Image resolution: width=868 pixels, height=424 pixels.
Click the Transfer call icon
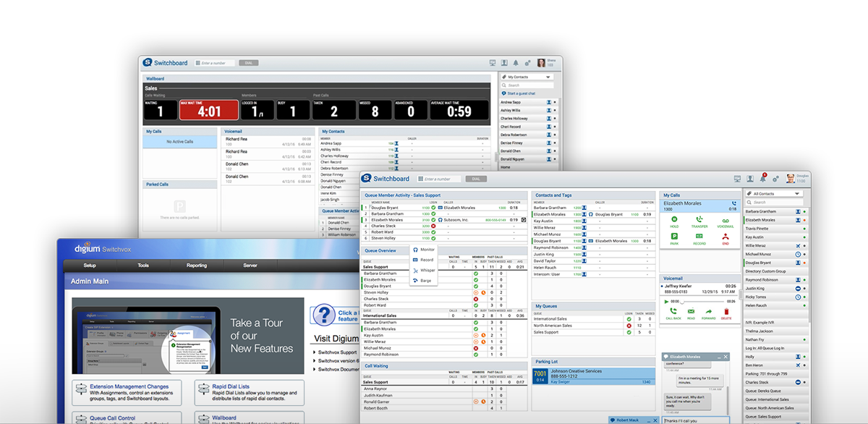coord(699,219)
